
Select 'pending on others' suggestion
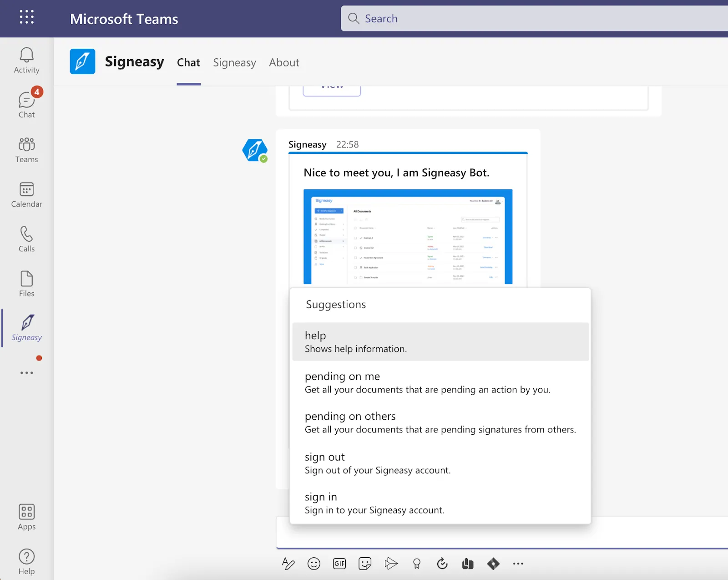[x=440, y=422]
